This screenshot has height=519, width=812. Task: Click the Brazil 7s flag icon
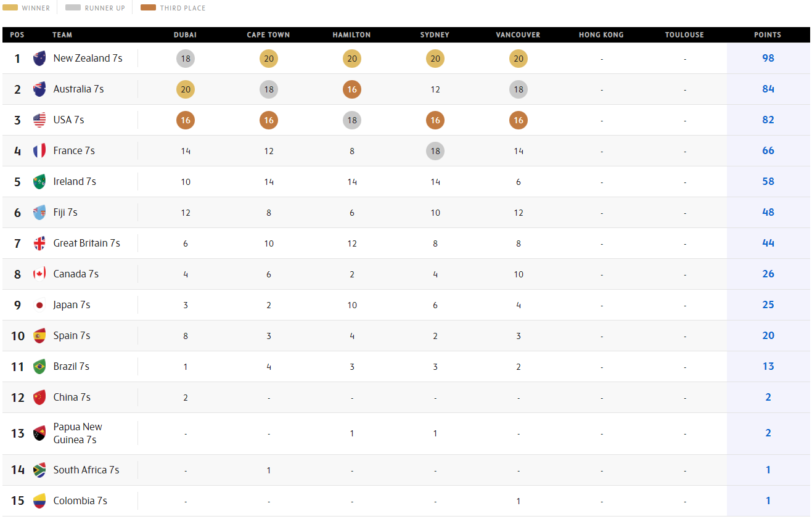coord(39,367)
